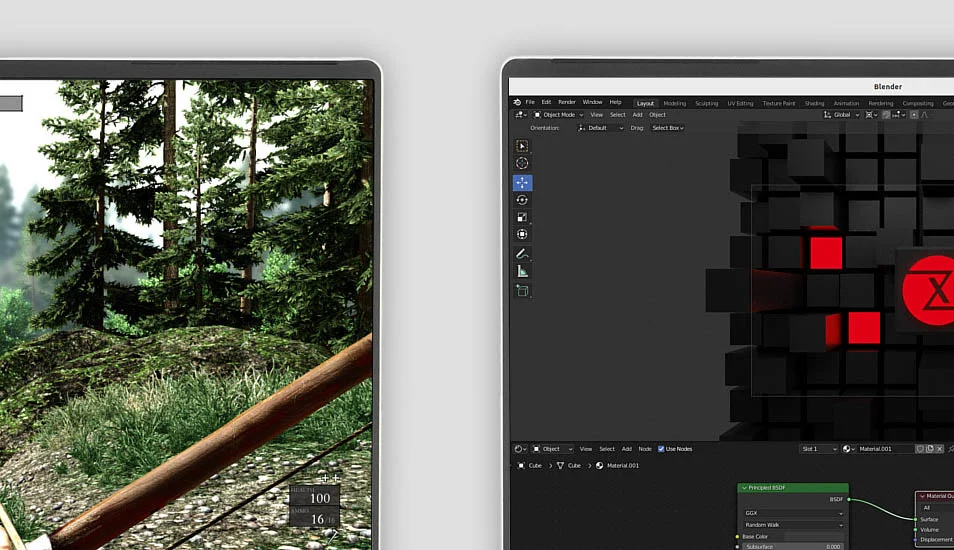The image size is (954, 550).
Task: Toggle Use Nodes checkbox
Action: click(x=661, y=449)
